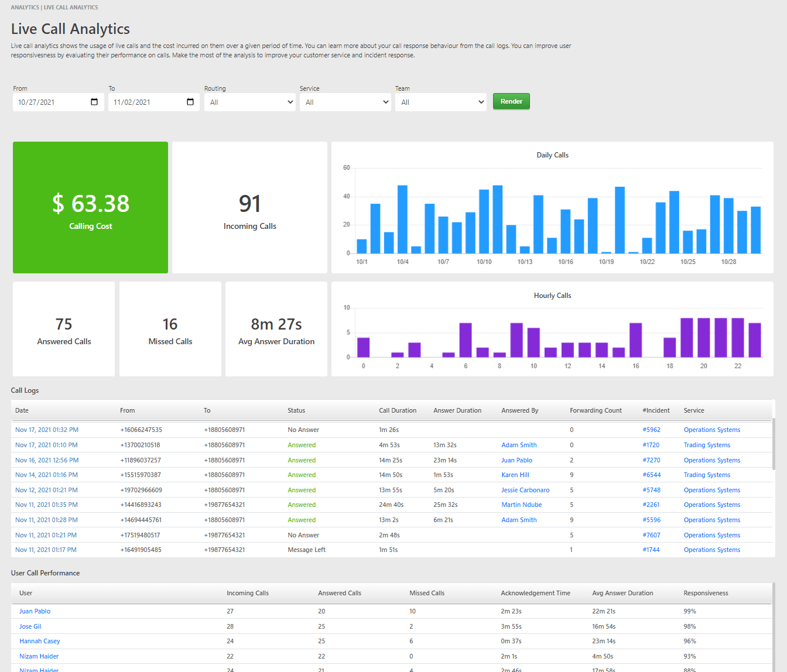Expand the Routing dropdown

[x=250, y=102]
